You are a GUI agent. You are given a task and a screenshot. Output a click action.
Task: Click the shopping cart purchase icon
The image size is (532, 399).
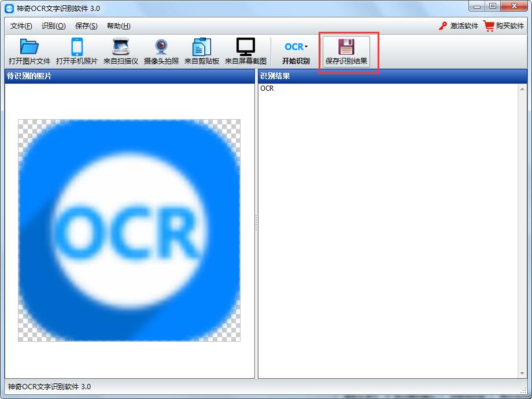pyautogui.click(x=489, y=26)
